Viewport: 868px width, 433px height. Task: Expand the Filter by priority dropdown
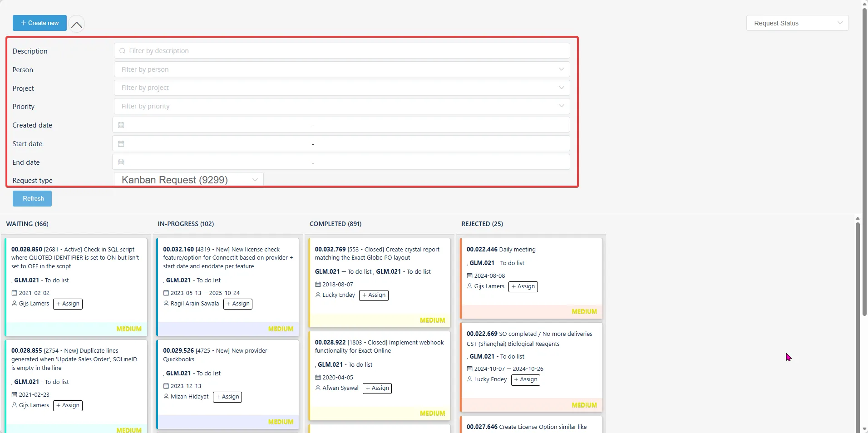click(561, 106)
